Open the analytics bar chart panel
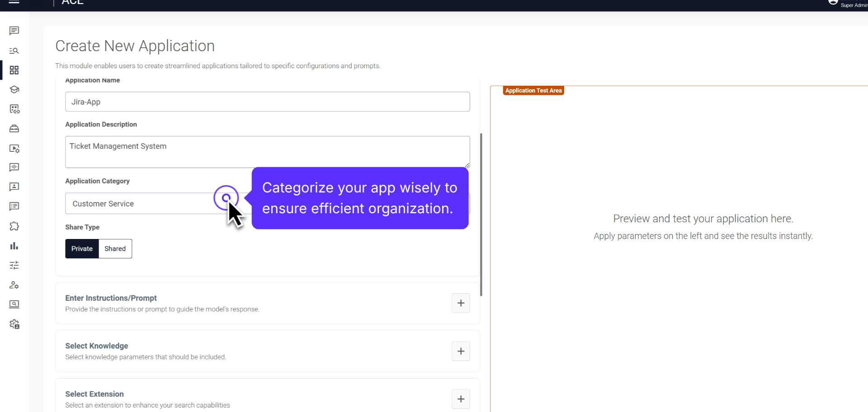The width and height of the screenshot is (868, 412). pyautogui.click(x=14, y=245)
